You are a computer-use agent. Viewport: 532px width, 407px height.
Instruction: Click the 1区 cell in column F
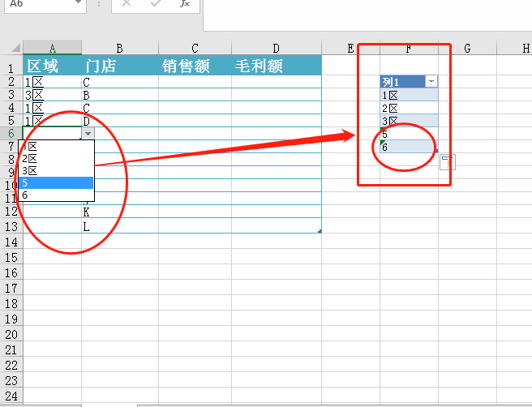click(x=409, y=95)
